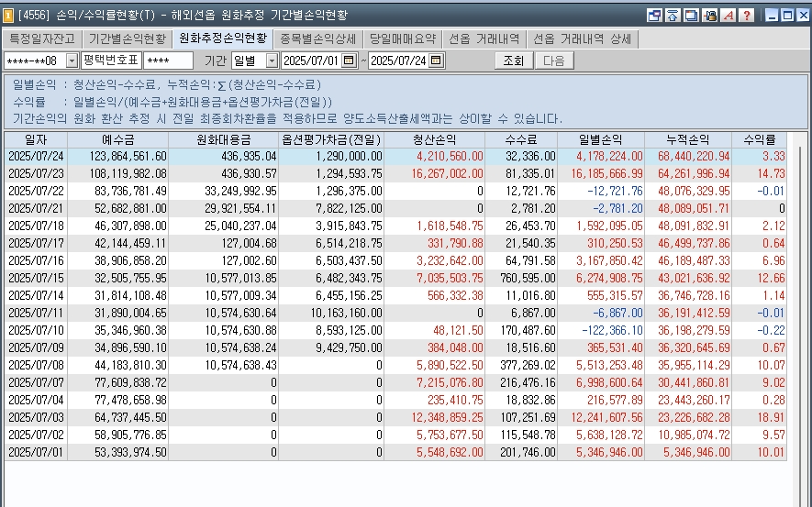Viewport: 812px width, 507px height.
Task: Click the 2025/07/01 date cell
Action: click(36, 453)
